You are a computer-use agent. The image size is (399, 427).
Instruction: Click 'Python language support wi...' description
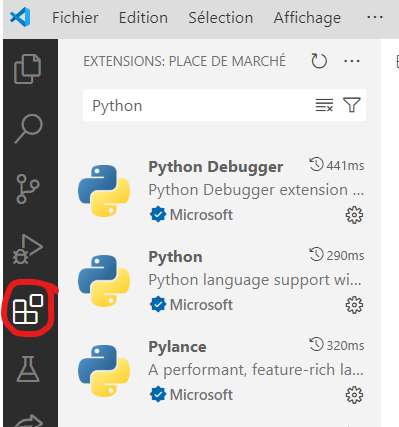pos(255,280)
